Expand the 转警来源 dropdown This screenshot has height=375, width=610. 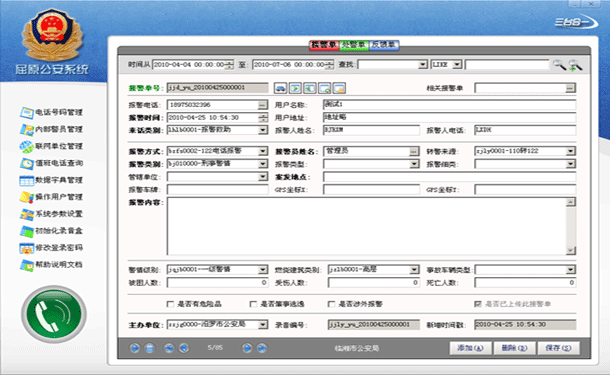pos(571,151)
